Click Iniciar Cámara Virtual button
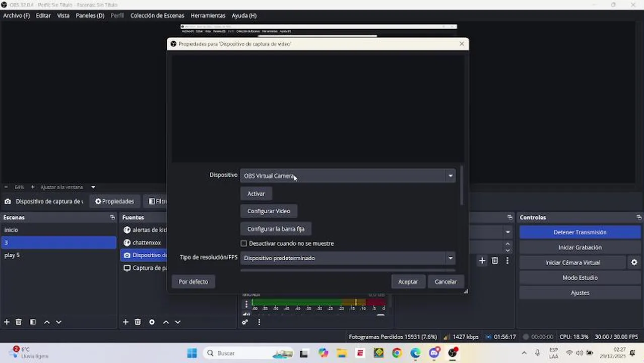The image size is (644, 363). click(x=572, y=263)
